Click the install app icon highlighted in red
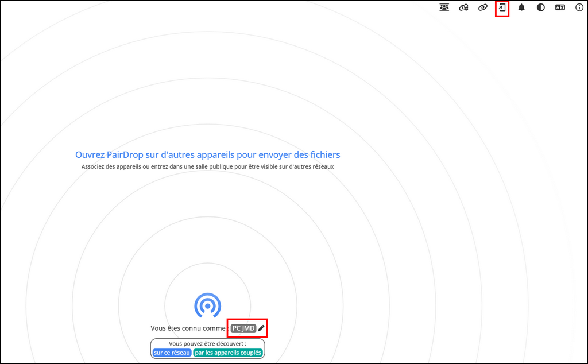This screenshot has width=588, height=364. 502,8
